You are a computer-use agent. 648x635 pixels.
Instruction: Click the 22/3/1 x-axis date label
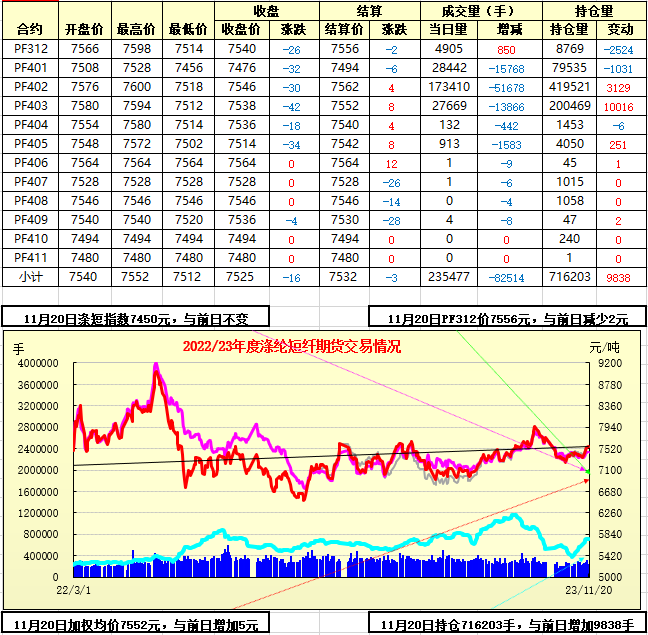71,591
